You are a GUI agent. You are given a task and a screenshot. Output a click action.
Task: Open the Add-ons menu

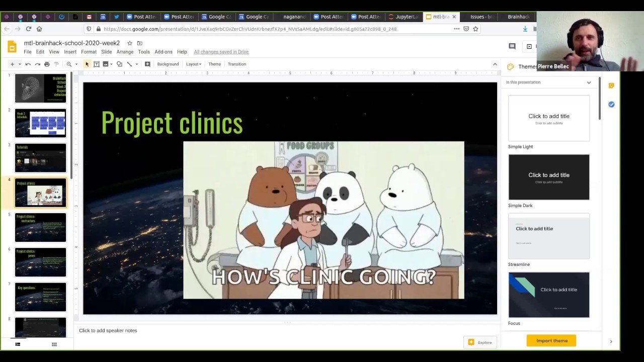point(164,52)
